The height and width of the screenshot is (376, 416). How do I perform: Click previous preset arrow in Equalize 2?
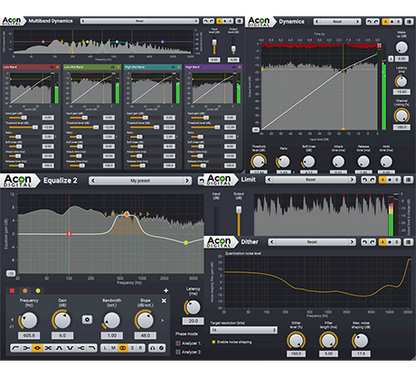pos(93,180)
